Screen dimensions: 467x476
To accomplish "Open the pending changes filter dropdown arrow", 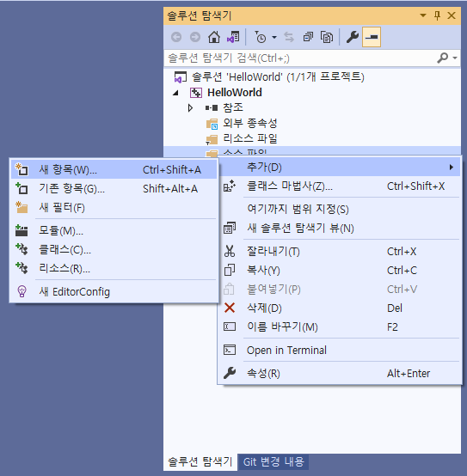I will [x=274, y=37].
